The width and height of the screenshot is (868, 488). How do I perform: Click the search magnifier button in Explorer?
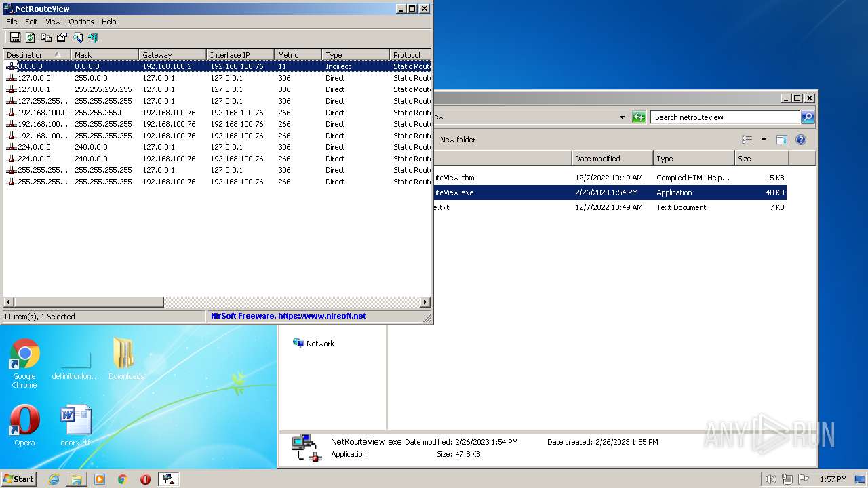(x=807, y=117)
